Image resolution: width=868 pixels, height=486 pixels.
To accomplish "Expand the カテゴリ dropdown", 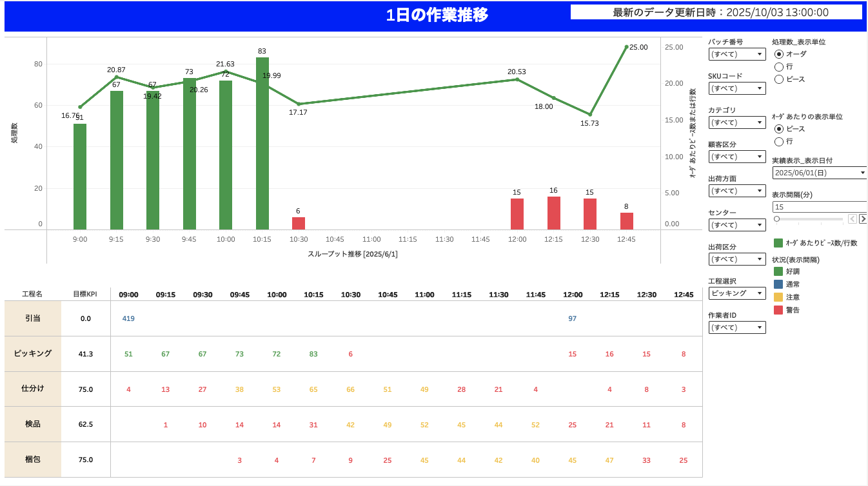I will click(x=737, y=122).
